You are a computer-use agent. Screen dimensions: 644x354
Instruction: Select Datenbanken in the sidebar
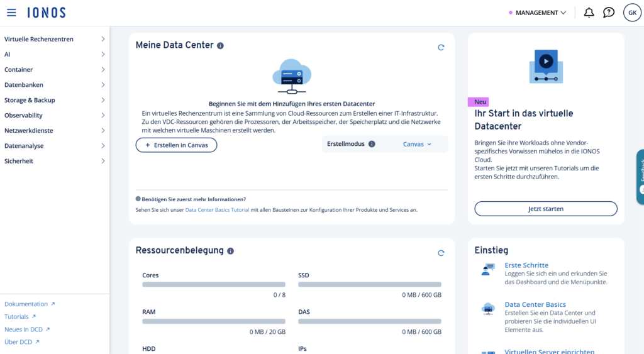coord(24,85)
